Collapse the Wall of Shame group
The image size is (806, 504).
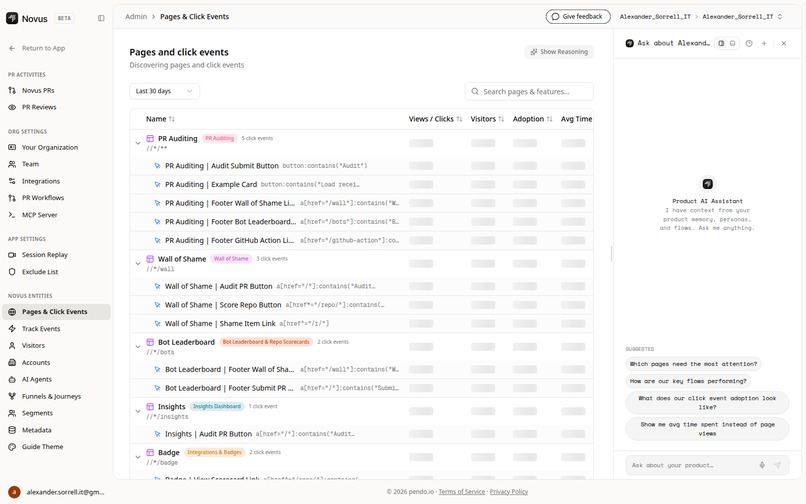138,263
